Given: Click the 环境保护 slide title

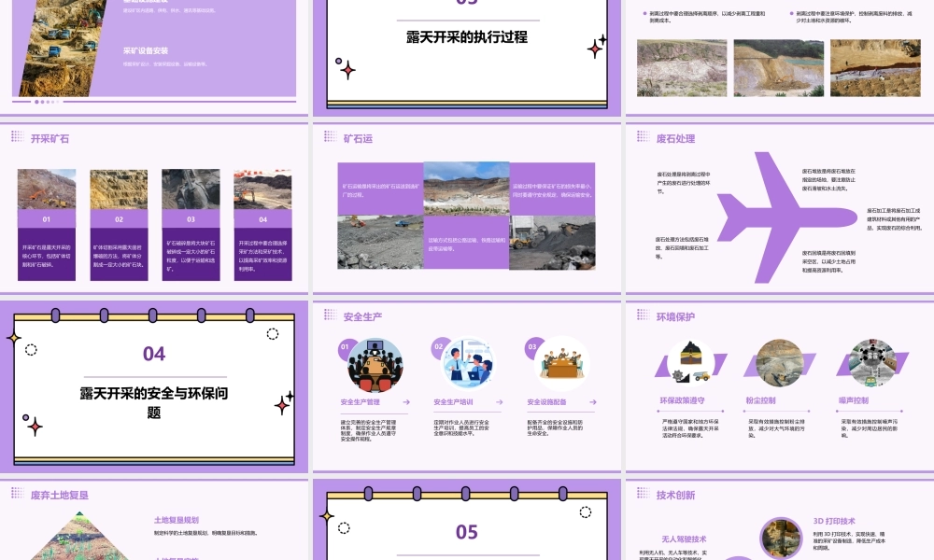Looking at the screenshot, I should point(675,316).
